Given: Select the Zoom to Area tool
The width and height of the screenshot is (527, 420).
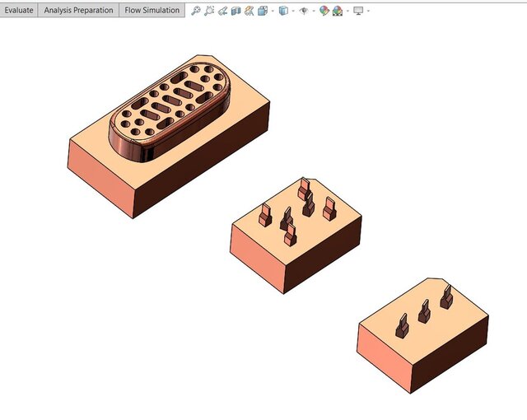Looking at the screenshot, I should point(209,11).
